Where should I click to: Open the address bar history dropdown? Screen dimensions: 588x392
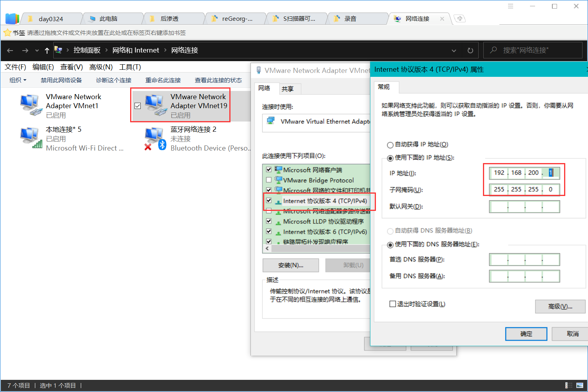click(x=454, y=50)
